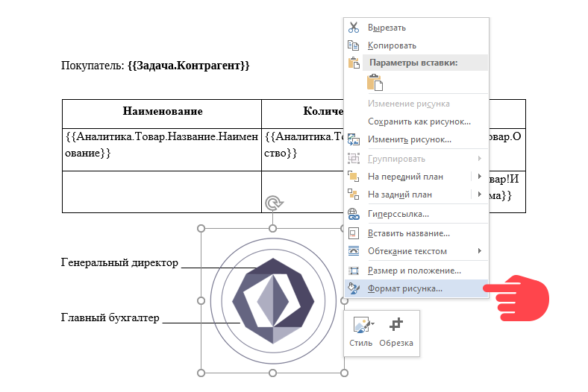Screen dimensions: 588x392
Task: Click the Copy pages icon
Action: pyautogui.click(x=353, y=45)
